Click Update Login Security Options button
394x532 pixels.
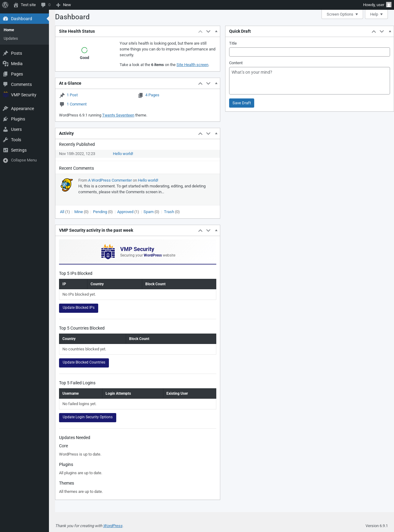(x=87, y=417)
